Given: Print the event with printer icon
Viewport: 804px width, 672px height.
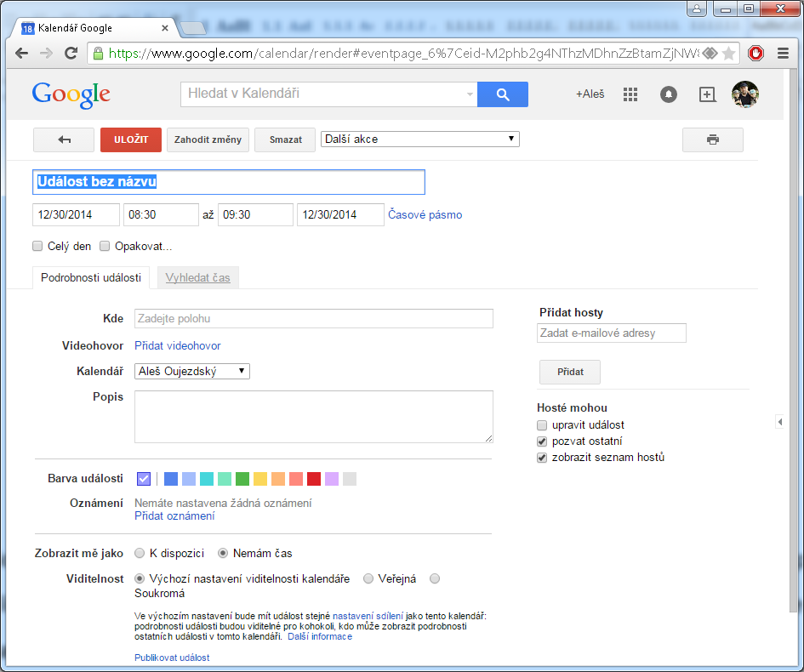Looking at the screenshot, I should click(x=712, y=140).
